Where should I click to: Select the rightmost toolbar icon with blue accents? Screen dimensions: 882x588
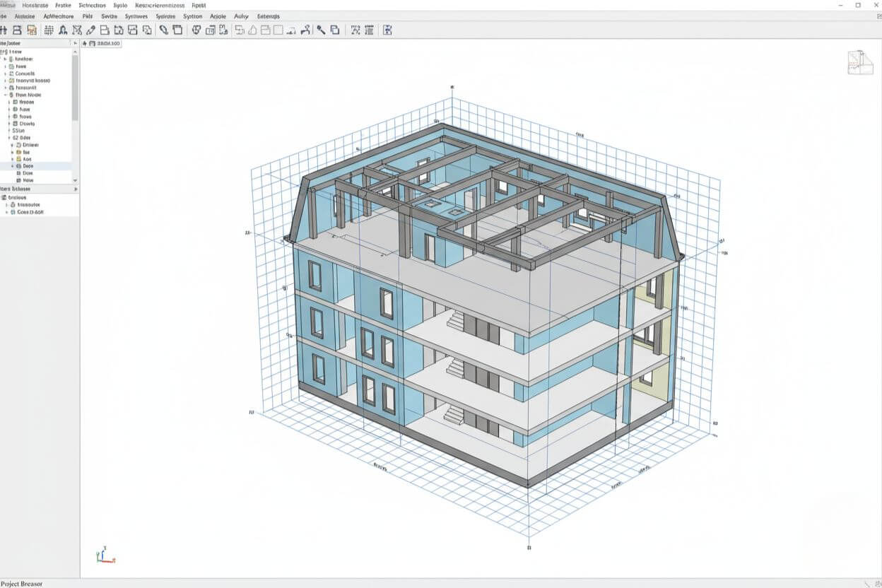point(387,30)
